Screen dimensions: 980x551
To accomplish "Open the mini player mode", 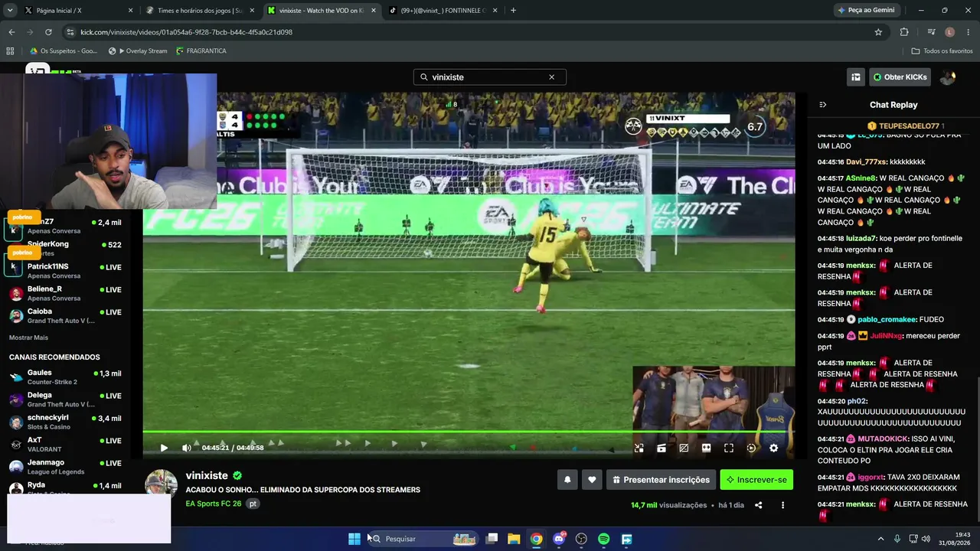I will [639, 448].
